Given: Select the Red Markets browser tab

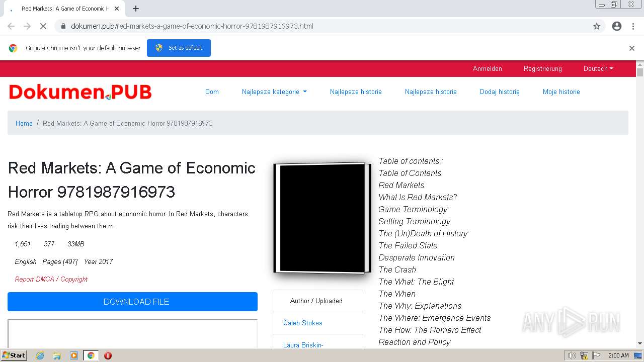Looking at the screenshot, I should (63, 9).
